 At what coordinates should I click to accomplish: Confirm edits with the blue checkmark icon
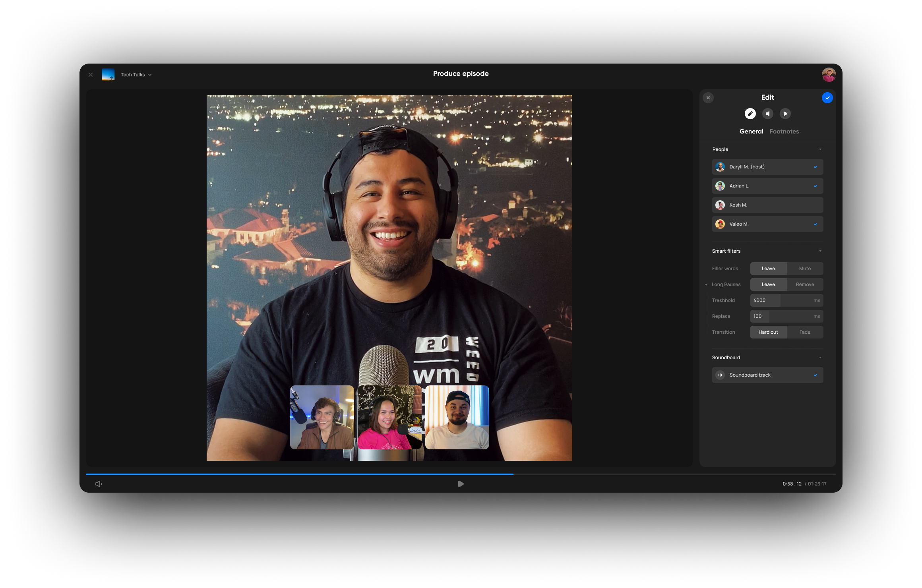coord(827,98)
